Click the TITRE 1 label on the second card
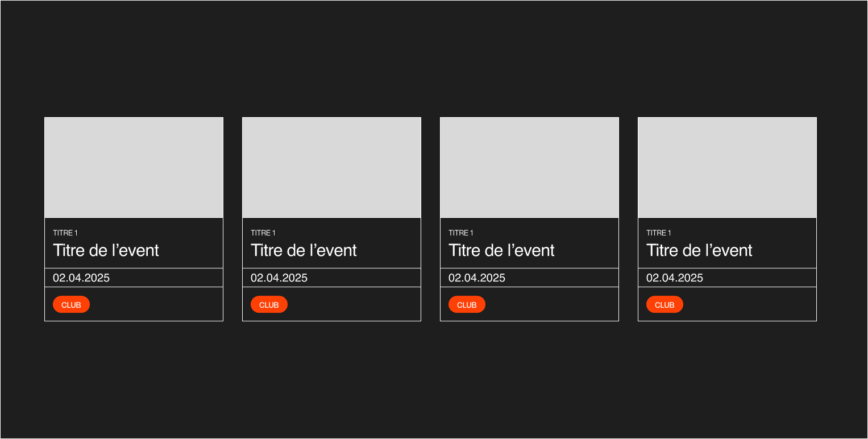The image size is (868, 439). pyautogui.click(x=263, y=233)
